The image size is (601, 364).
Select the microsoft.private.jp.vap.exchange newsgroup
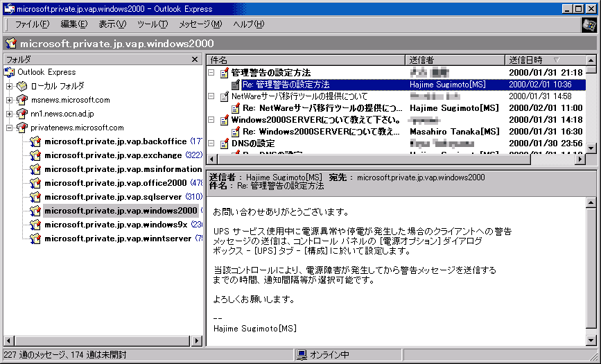coord(112,155)
